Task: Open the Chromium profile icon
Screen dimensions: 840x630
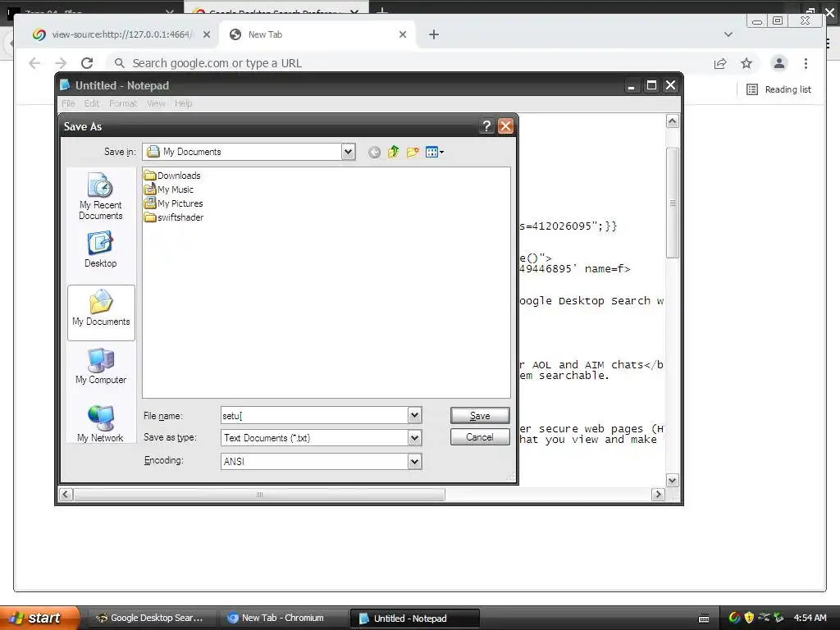Action: (779, 63)
